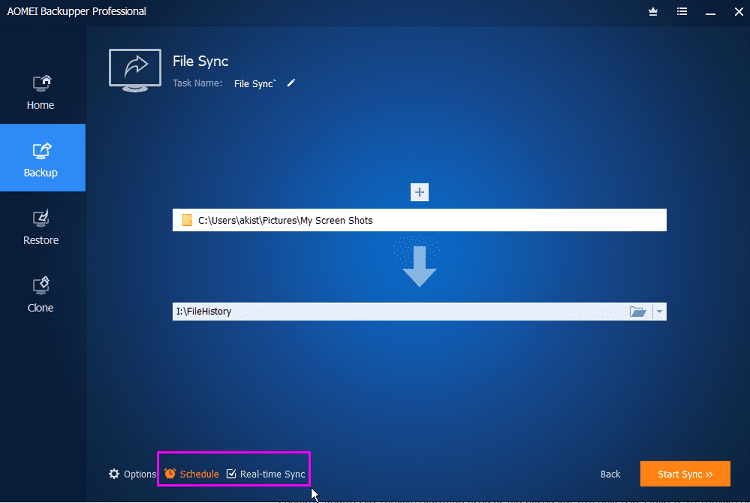Click the pencil icon to edit task name
The height and width of the screenshot is (503, 750).
291,83
